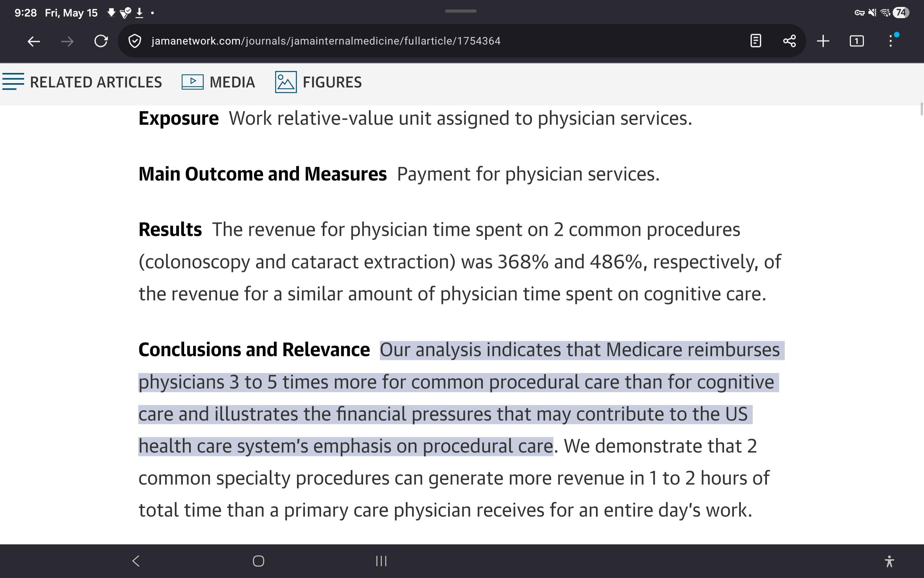Open the Media tab

click(x=218, y=82)
